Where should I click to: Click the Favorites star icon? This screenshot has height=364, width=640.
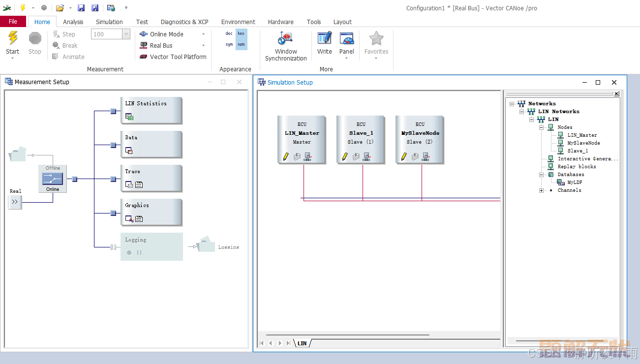(376, 38)
